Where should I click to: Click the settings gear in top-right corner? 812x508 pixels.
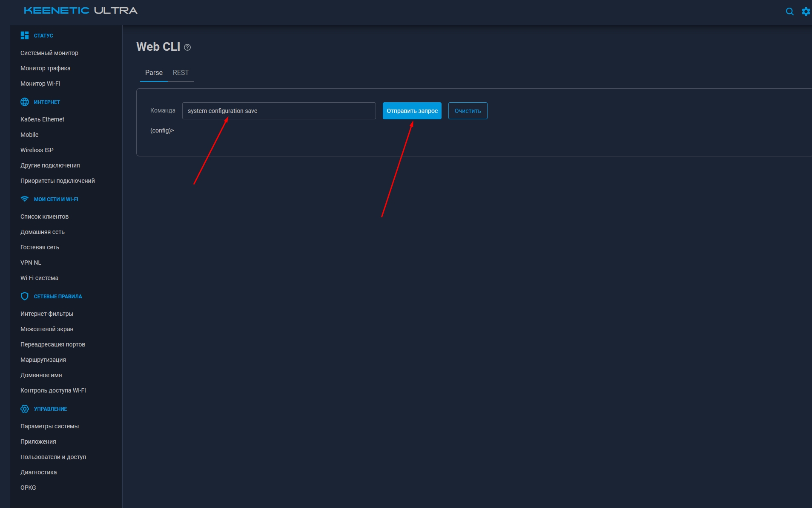[805, 11]
